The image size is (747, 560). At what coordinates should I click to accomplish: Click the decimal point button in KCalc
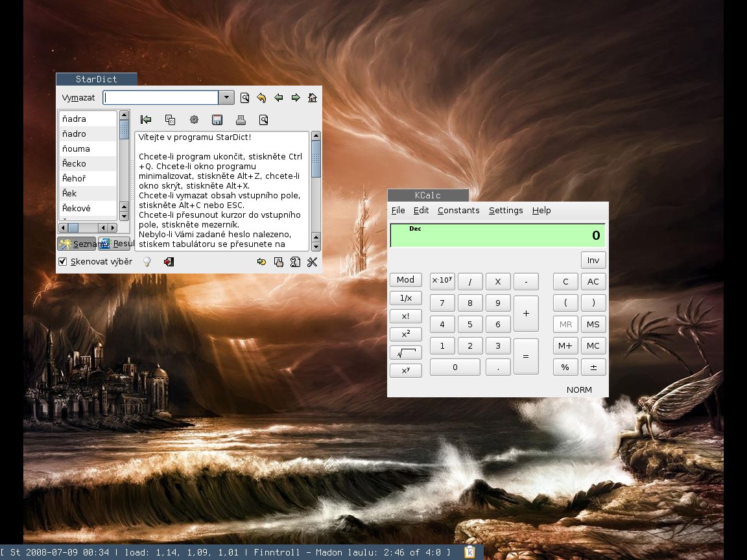click(498, 367)
